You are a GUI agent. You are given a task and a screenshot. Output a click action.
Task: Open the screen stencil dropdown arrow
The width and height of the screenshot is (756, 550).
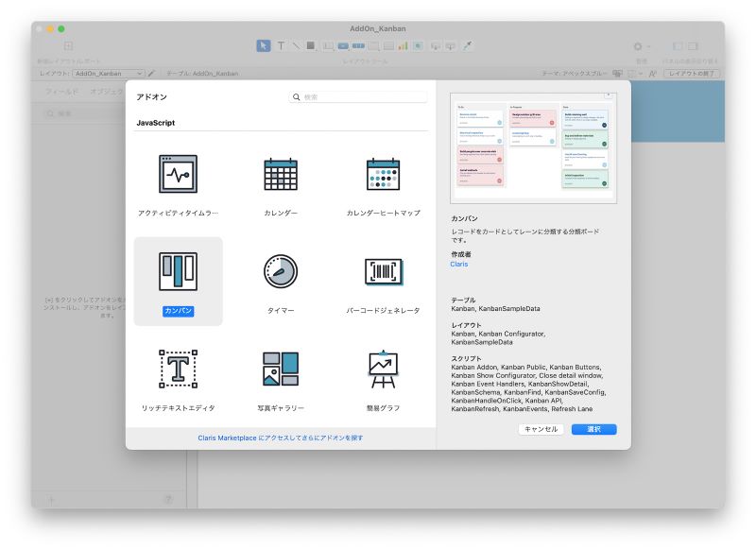pyautogui.click(x=641, y=74)
